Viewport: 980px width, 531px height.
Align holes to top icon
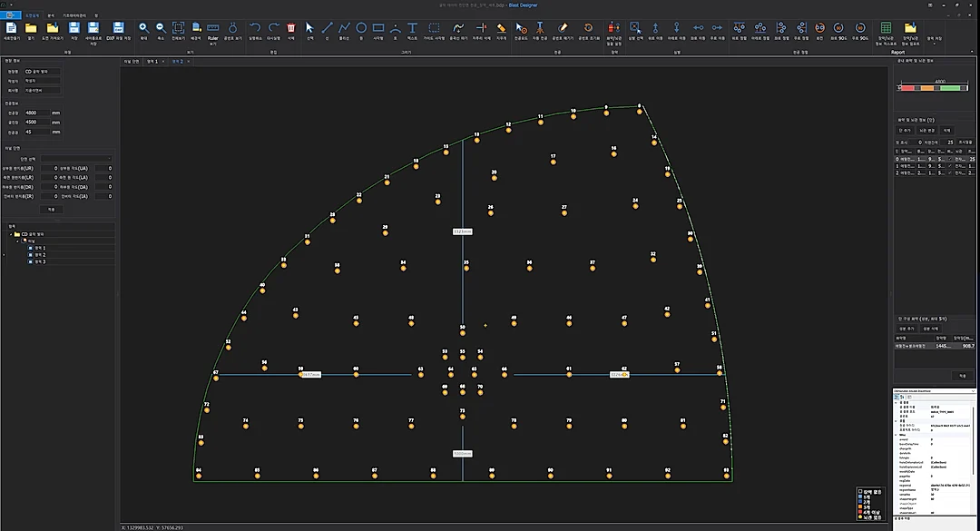coord(739,28)
